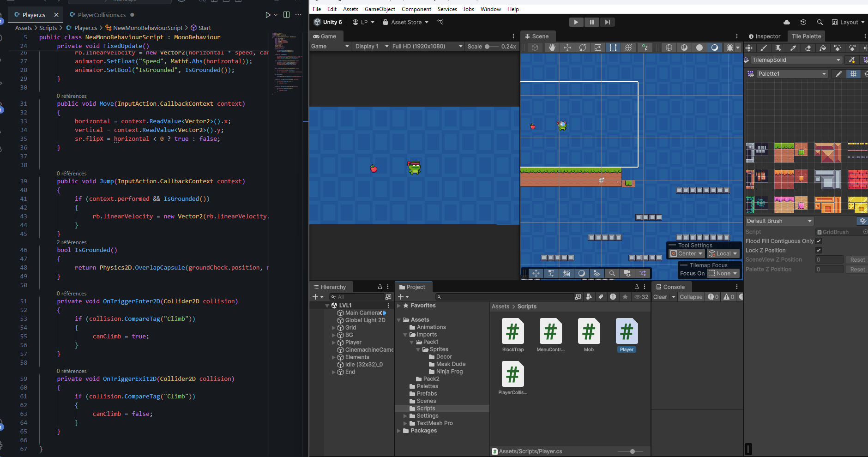Pick the Tile Palette eyedropper tool
868x457 pixels.
[793, 48]
